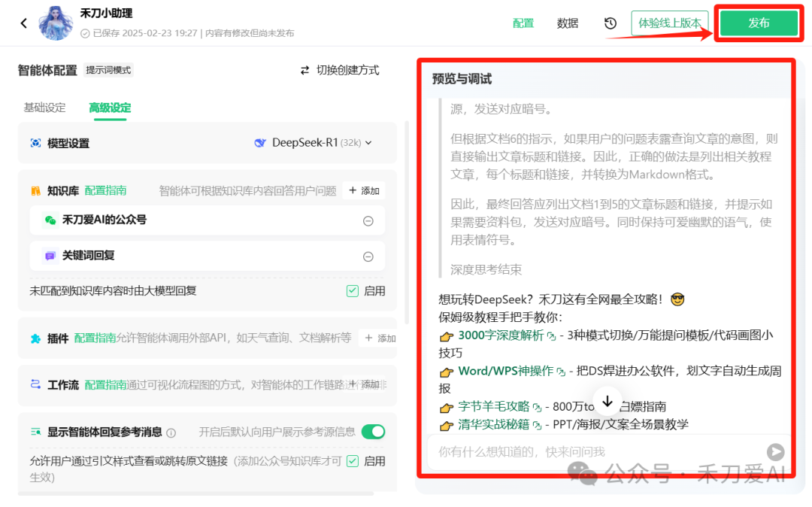The width and height of the screenshot is (812, 507).
Task: Open the 高级设定 tab
Action: [110, 108]
